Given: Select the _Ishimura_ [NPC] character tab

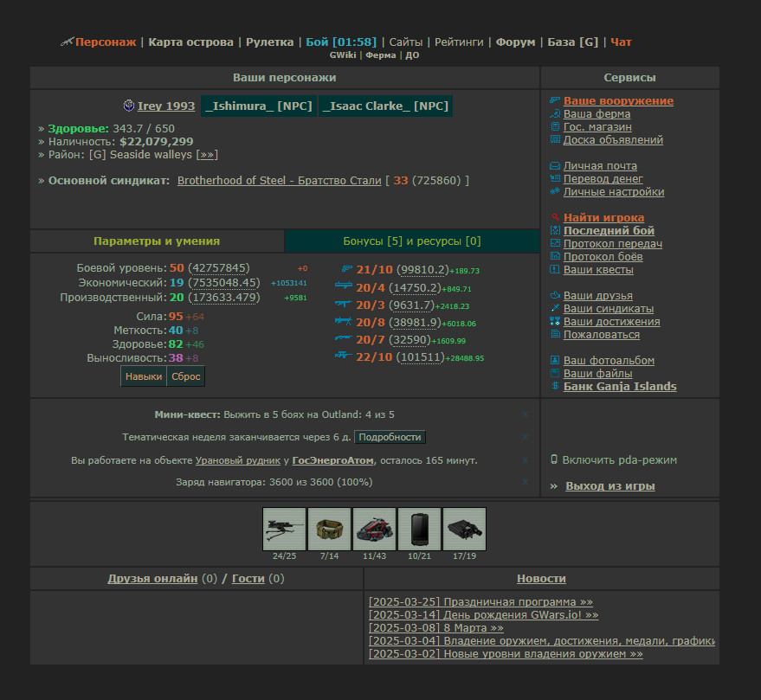Looking at the screenshot, I should (x=259, y=106).
